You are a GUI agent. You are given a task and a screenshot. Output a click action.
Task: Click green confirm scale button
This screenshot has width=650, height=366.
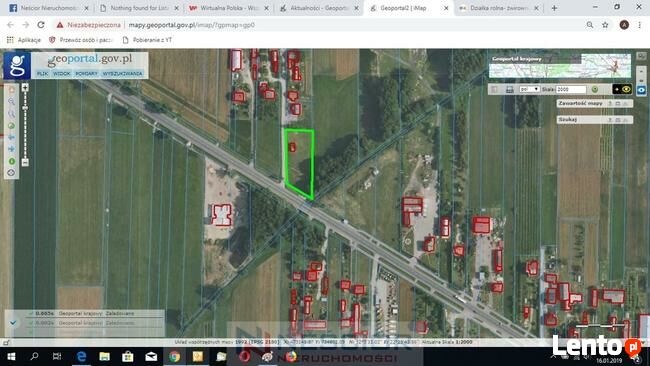pyautogui.click(x=595, y=90)
